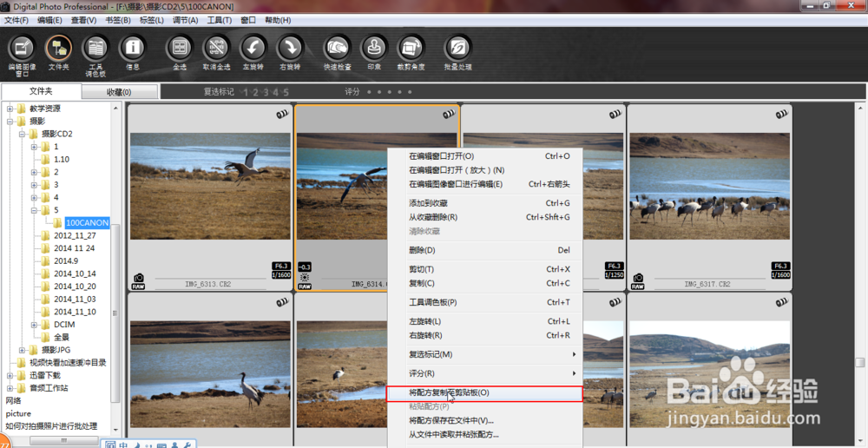868x448 pixels.
Task: Click the folder tree horizontal scrollbar
Action: tap(63, 440)
